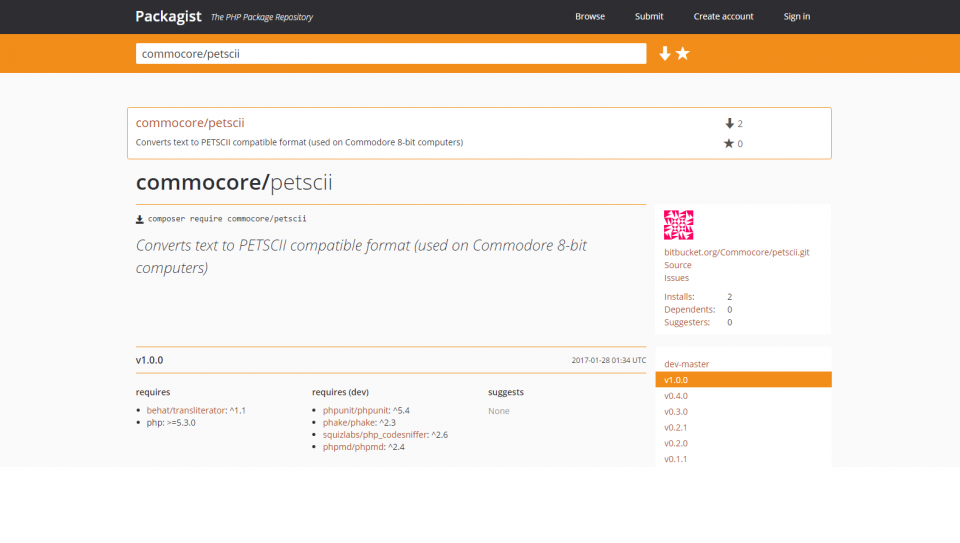The image size is (960, 543).
Task: Click star count icon in result card
Action: tap(729, 143)
